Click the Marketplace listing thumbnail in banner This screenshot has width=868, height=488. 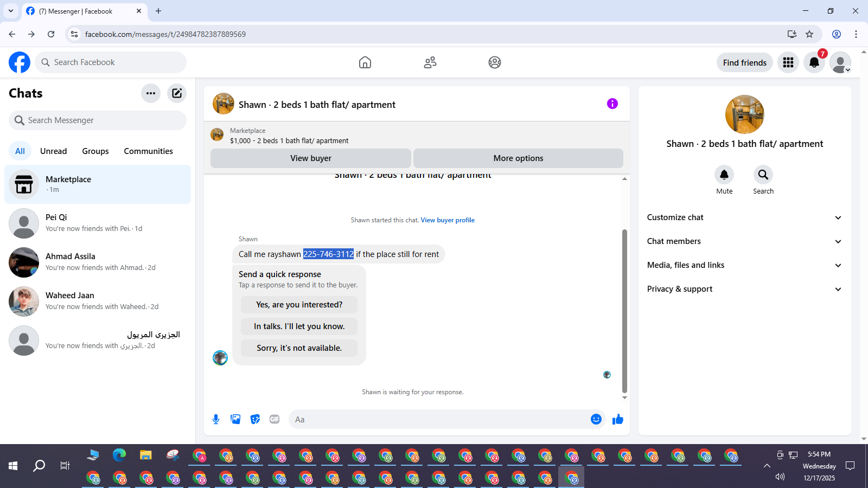coord(217,134)
